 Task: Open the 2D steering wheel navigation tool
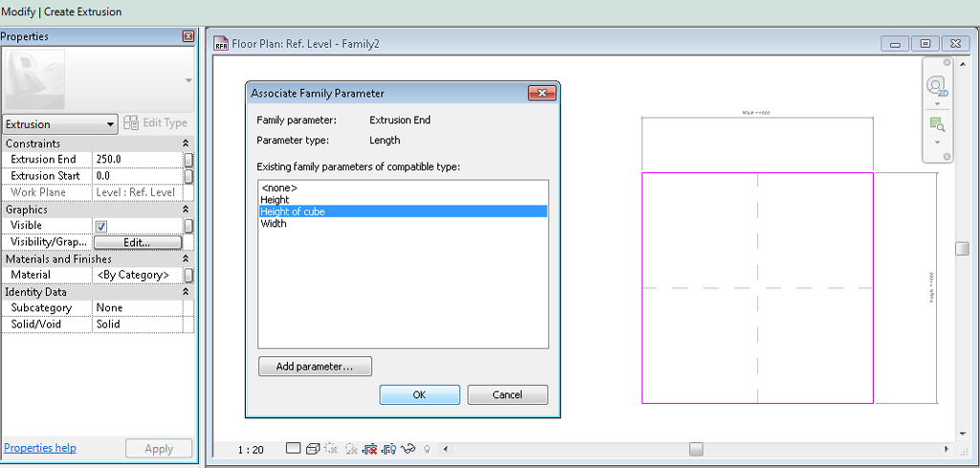pyautogui.click(x=937, y=85)
